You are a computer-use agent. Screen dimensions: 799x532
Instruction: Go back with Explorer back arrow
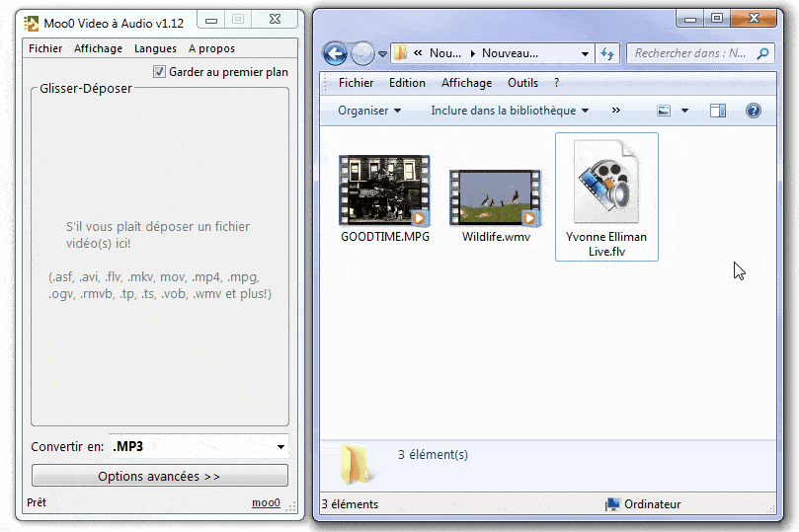(x=335, y=53)
